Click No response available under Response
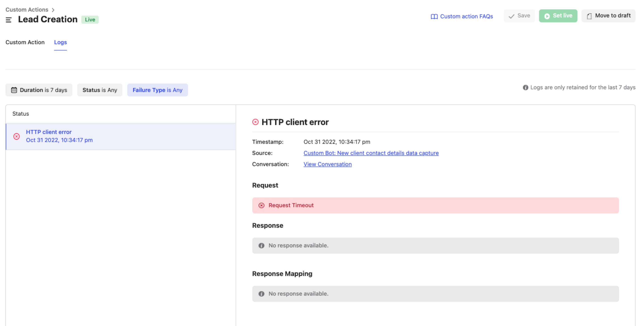 pos(299,245)
